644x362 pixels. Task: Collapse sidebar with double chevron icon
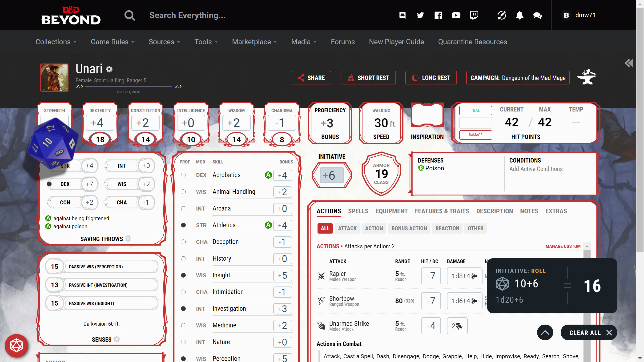628,63
